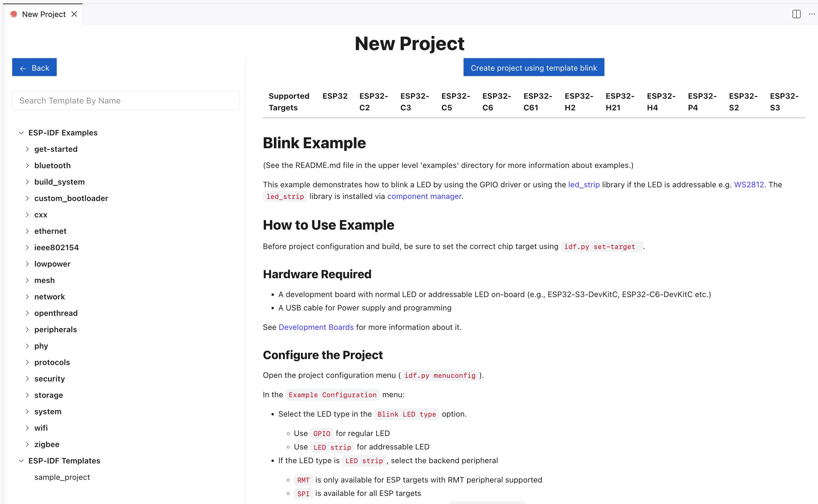Create project using template blink
The height and width of the screenshot is (504, 818).
click(533, 67)
